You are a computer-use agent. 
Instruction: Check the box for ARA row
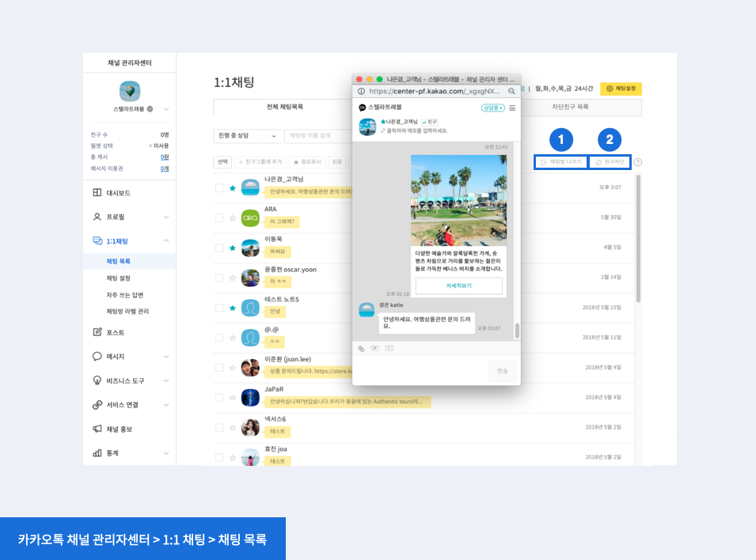219,218
